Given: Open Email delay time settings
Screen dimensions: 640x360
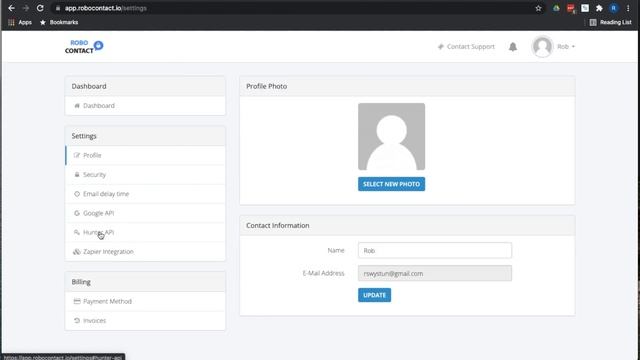Looking at the screenshot, I should pos(145,194).
